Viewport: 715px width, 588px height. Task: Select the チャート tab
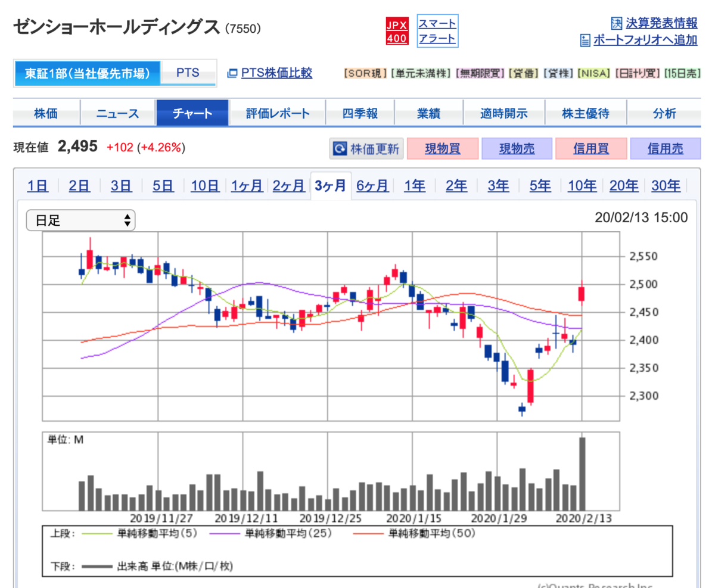tap(192, 113)
